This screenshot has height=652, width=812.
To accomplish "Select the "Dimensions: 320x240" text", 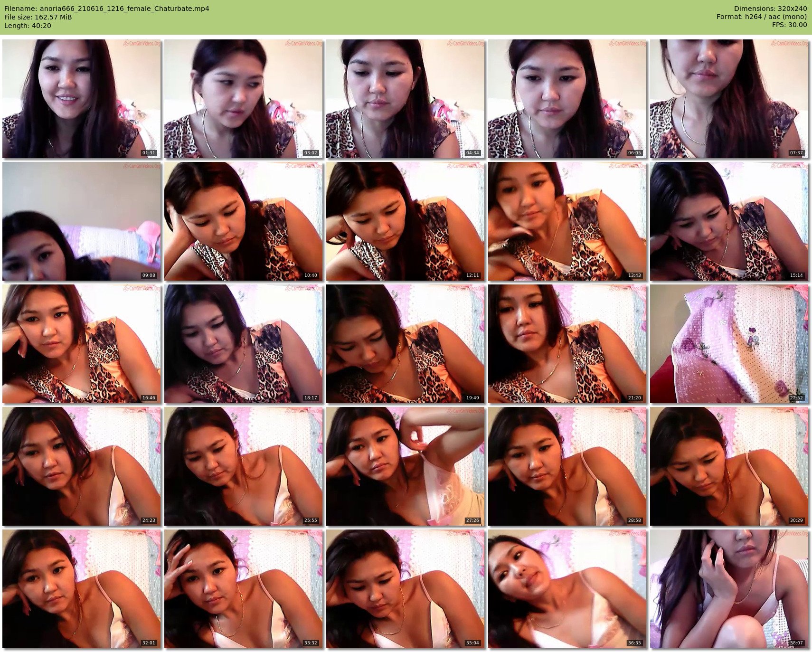I will tap(770, 9).
